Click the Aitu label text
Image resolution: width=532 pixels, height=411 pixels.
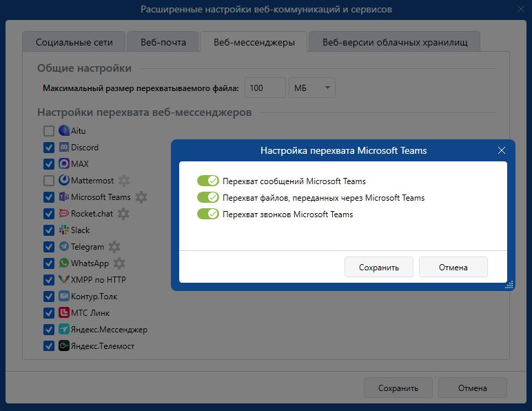click(78, 130)
